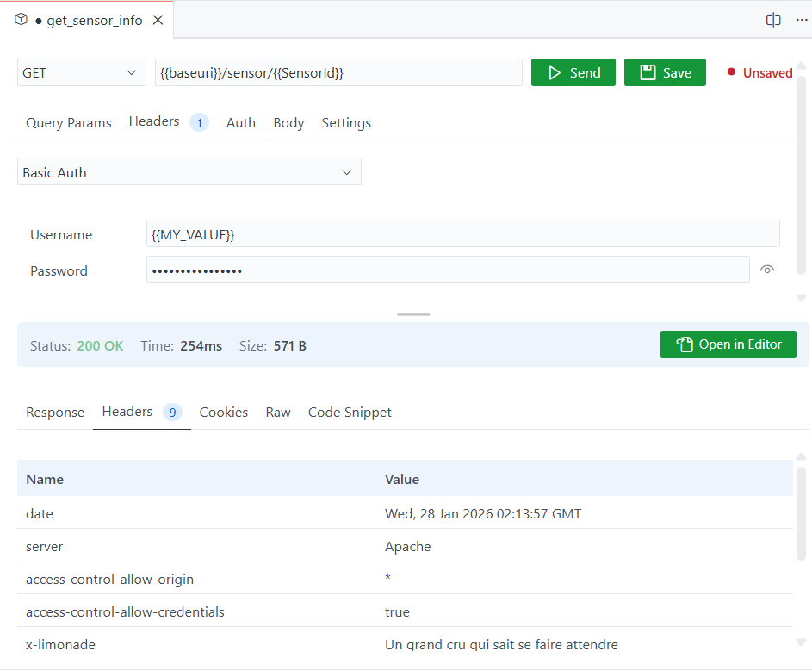Open the Query Params tab
The width and height of the screenshot is (812, 670).
tap(68, 122)
